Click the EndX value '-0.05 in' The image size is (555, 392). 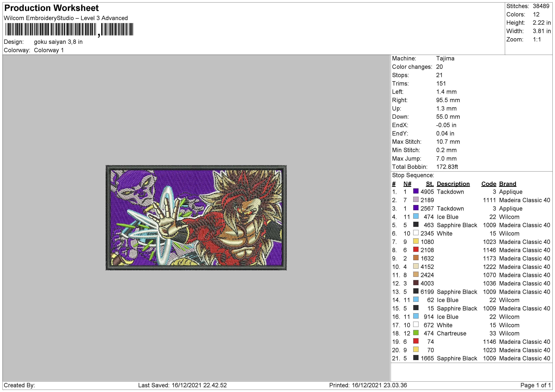pos(446,125)
